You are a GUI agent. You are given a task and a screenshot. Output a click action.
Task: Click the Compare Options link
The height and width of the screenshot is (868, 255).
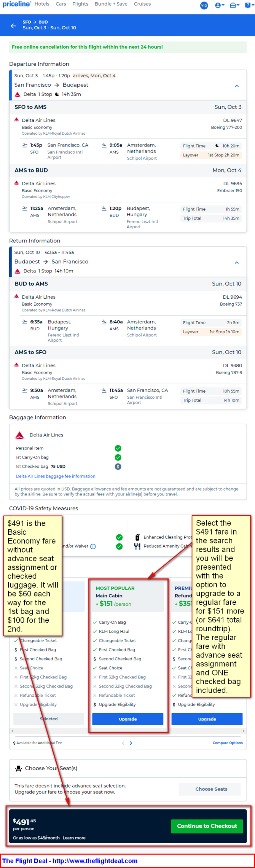coord(228,743)
